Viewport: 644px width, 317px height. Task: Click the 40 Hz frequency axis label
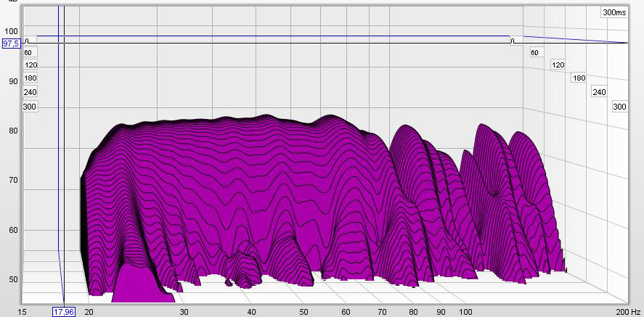pyautogui.click(x=251, y=312)
